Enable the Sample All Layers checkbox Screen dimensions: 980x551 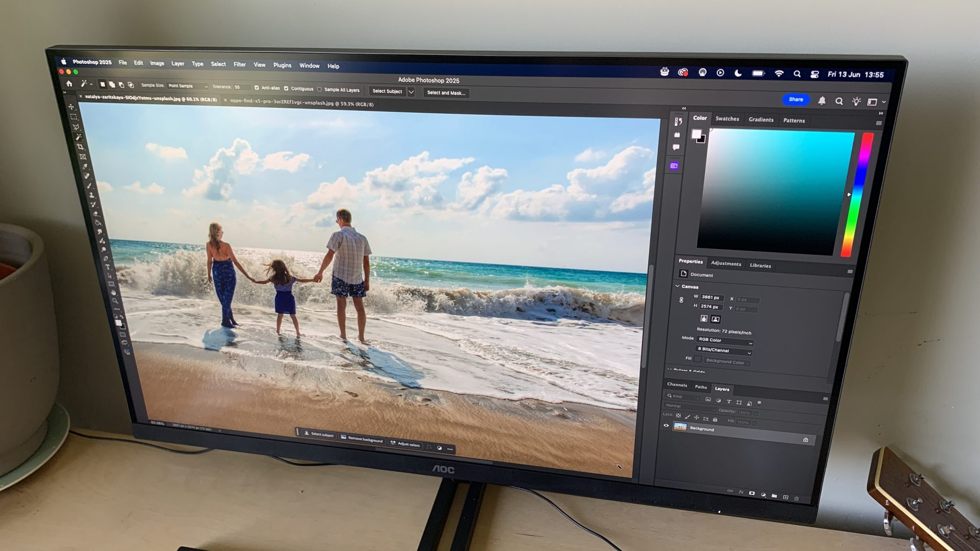coord(320,89)
